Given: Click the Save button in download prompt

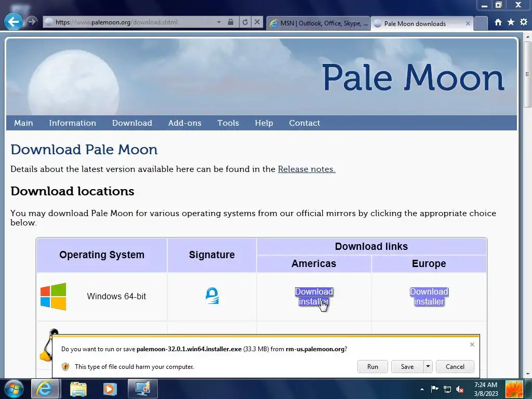Looking at the screenshot, I should [x=407, y=366].
